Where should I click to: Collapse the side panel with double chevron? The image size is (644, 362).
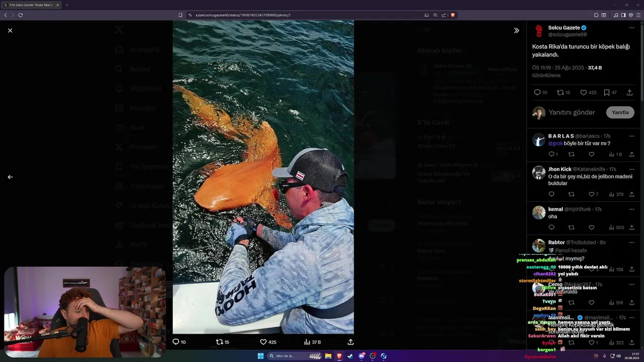pyautogui.click(x=516, y=31)
